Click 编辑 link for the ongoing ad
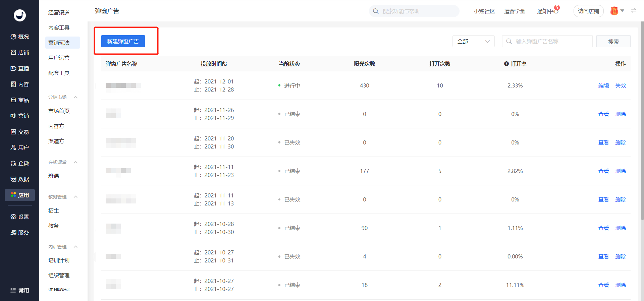This screenshot has height=301, width=644. [603, 85]
